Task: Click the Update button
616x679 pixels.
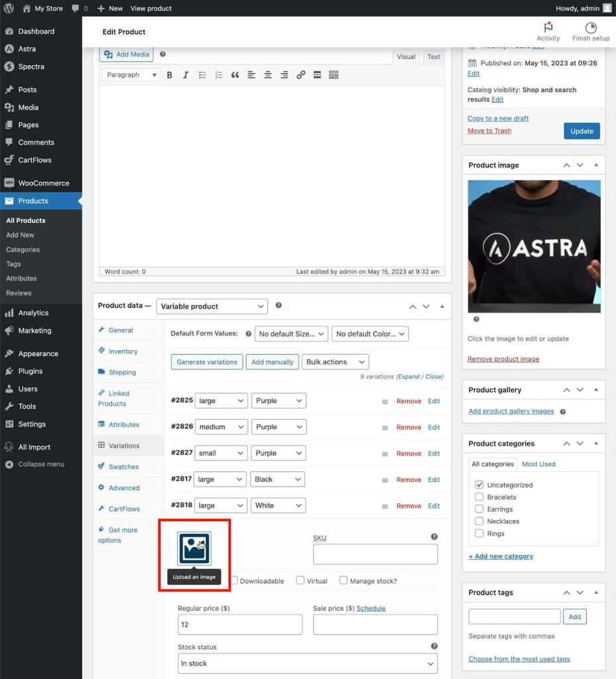Action: click(582, 131)
